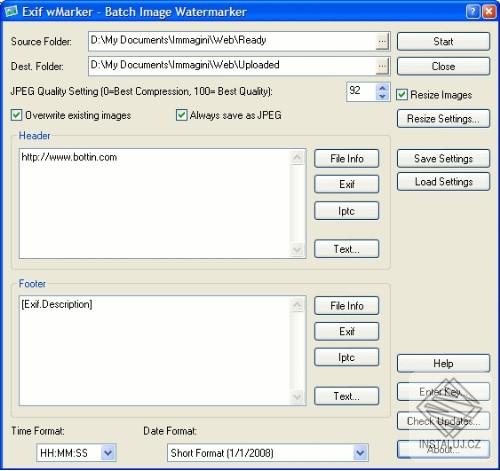
Task: Click Header scrollbar down arrow
Action: pos(297,250)
